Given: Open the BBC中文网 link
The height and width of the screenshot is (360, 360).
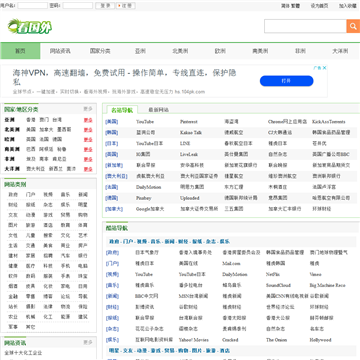Looking at the screenshot, I should (x=147, y=296).
